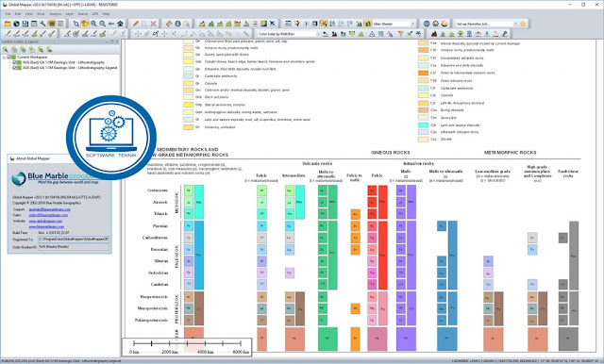604x364 pixels.
Task: Open Configuration wrench icon
Action: tap(42, 24)
